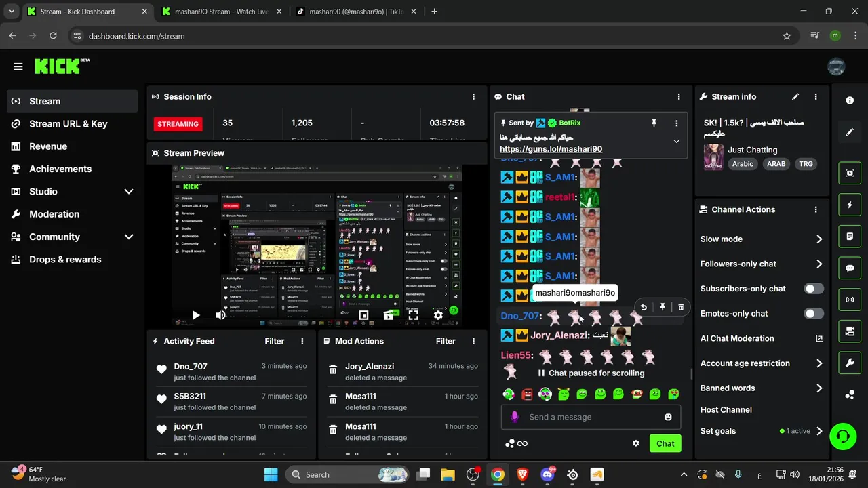Viewport: 868px width, 488px height.
Task: Click the Send a message field
Action: [591, 417]
